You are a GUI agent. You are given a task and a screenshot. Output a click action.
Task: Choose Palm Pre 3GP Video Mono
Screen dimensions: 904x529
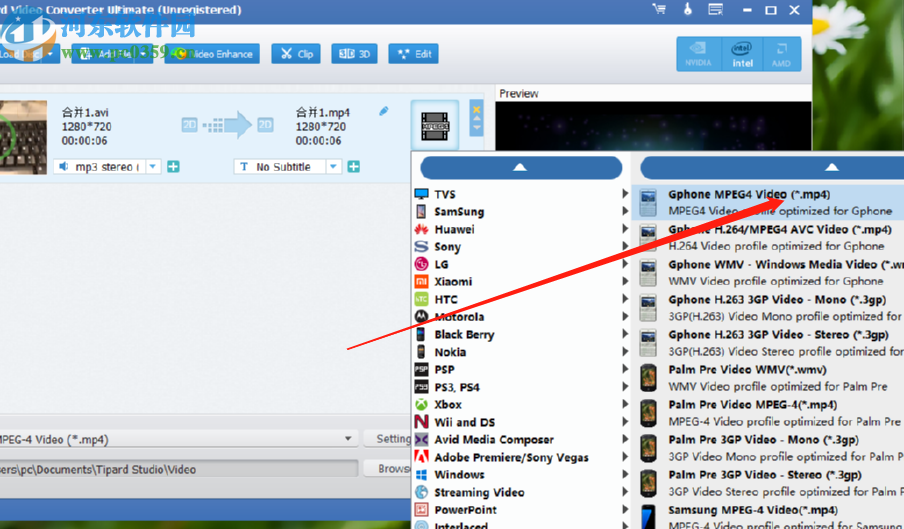pos(769,448)
